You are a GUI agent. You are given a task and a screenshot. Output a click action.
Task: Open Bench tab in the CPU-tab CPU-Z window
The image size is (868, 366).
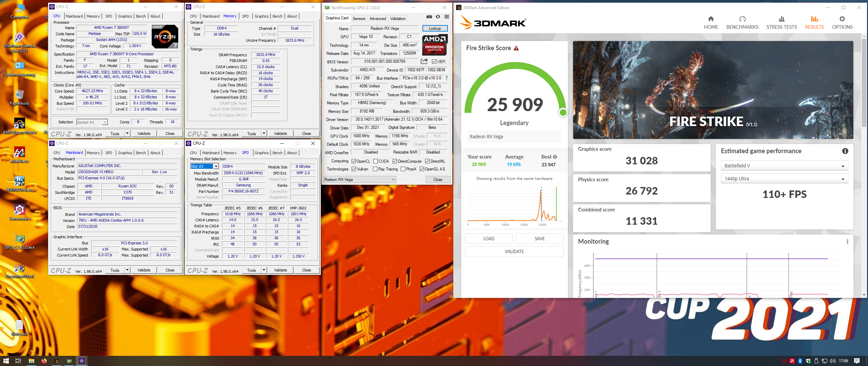tap(141, 16)
